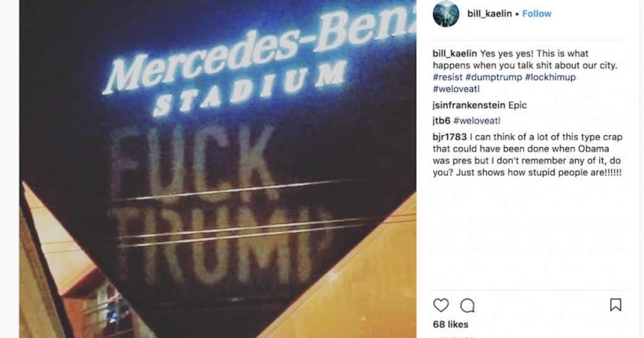Open bill_kaelin profile avatar
This screenshot has height=338, width=644.
(x=446, y=14)
